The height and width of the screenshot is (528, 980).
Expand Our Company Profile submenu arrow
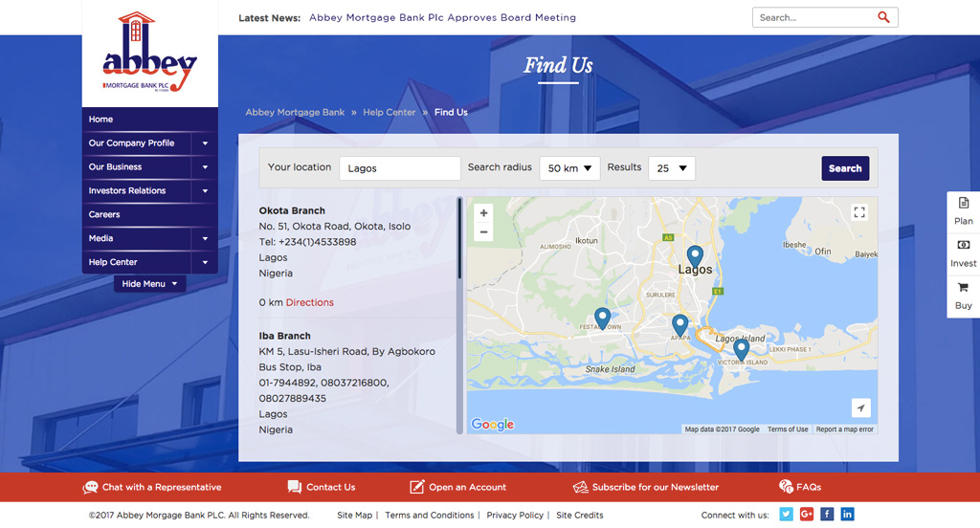pyautogui.click(x=205, y=143)
